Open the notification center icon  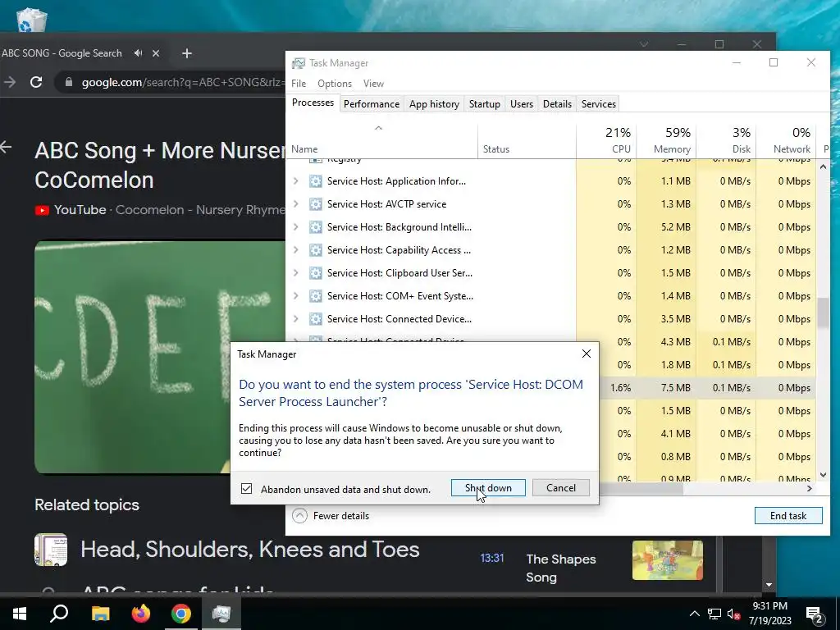(x=814, y=614)
